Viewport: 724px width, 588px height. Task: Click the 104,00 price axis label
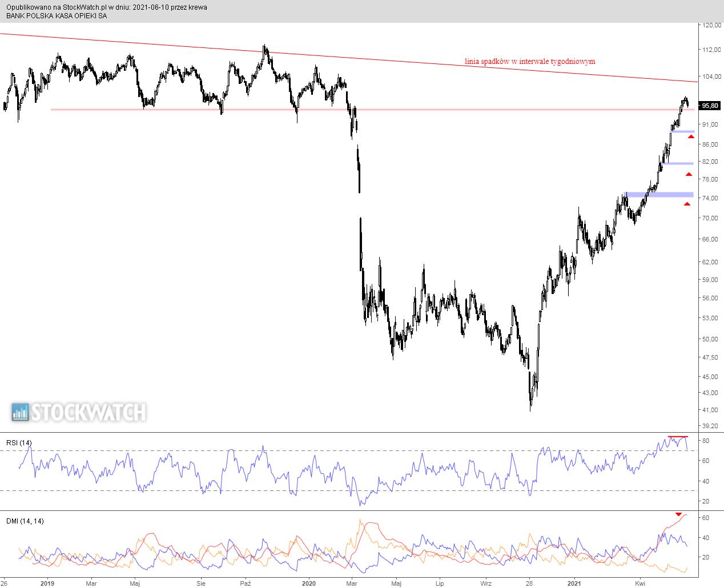coord(711,76)
